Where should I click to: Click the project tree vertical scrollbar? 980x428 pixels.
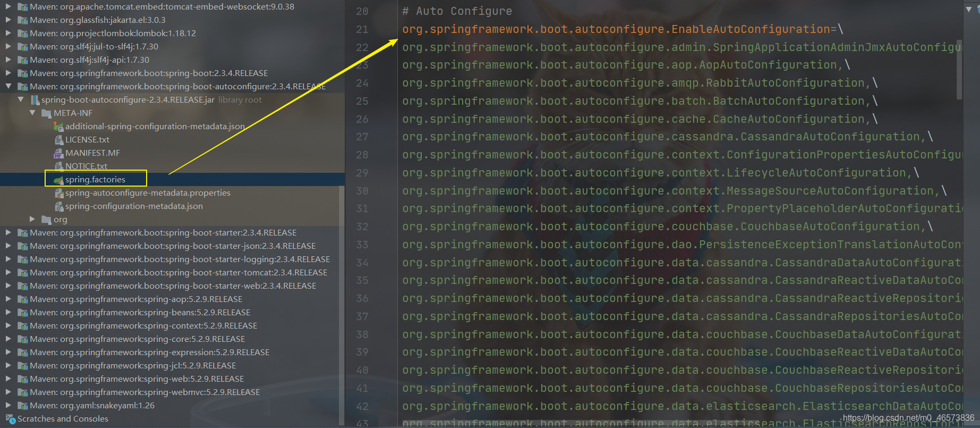342,306
